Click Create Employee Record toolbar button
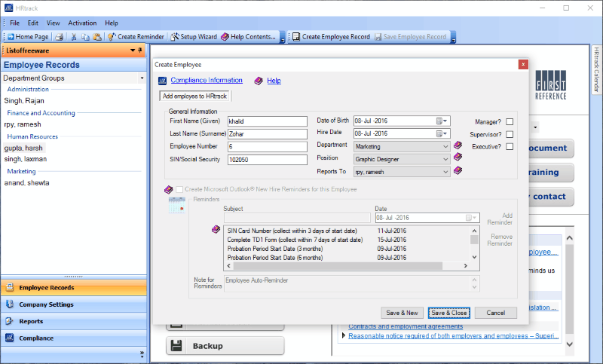The width and height of the screenshot is (603, 364). (x=331, y=37)
